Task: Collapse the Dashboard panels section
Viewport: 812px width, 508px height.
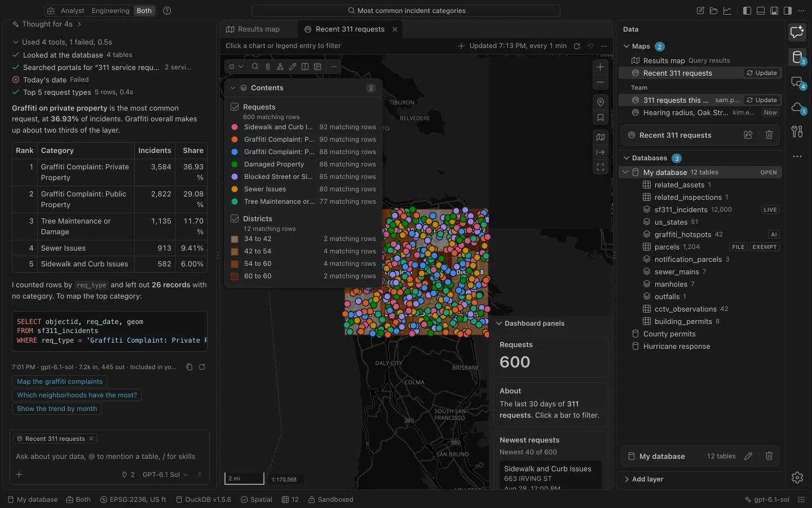Action: tap(499, 323)
